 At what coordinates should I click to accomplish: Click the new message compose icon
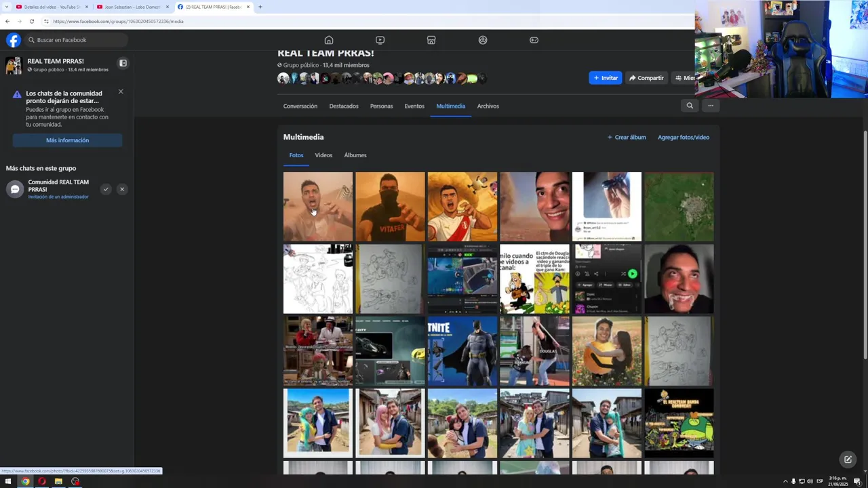point(848,460)
